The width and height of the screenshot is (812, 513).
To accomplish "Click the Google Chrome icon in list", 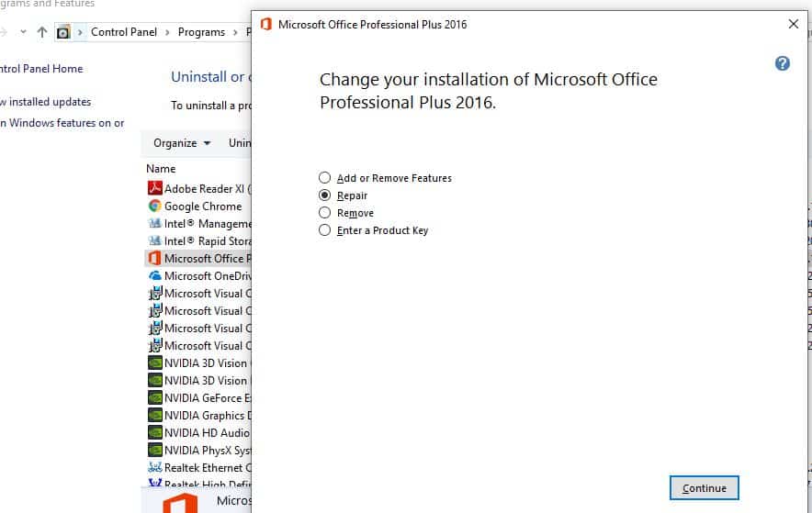I will (x=155, y=206).
